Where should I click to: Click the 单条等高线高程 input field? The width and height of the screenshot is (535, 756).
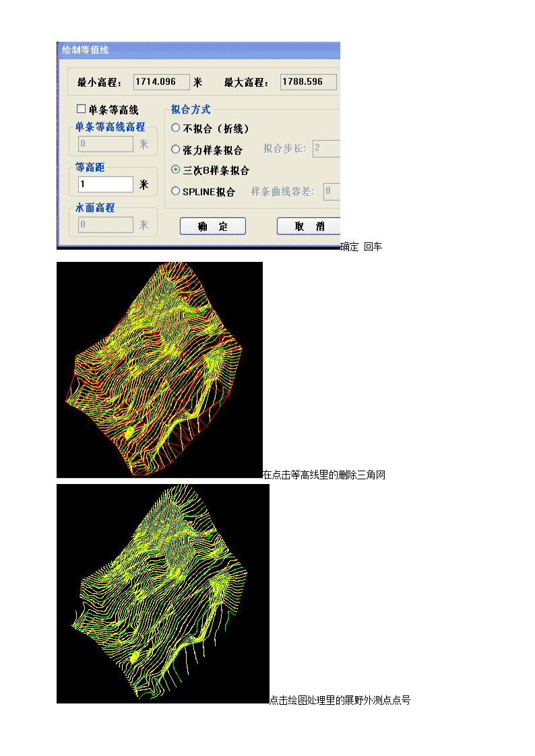coord(106,143)
